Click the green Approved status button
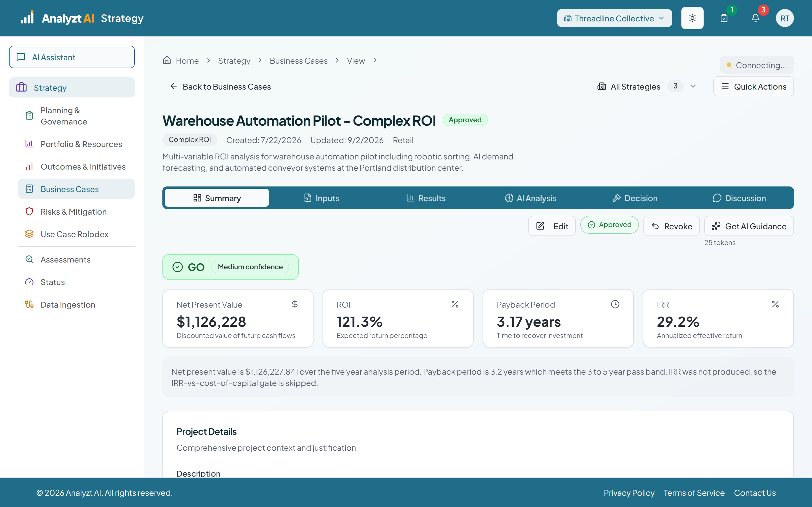812x507 pixels. (x=609, y=225)
